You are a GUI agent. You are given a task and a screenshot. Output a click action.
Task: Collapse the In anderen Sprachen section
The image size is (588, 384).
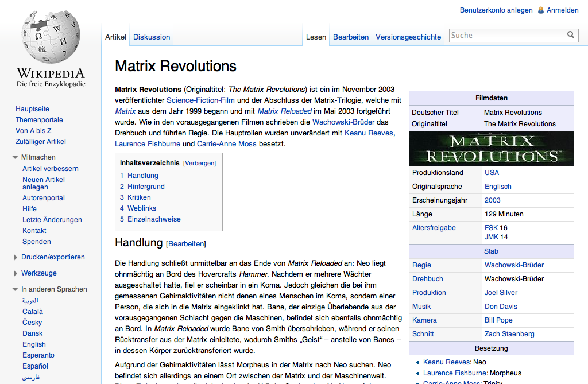15,289
